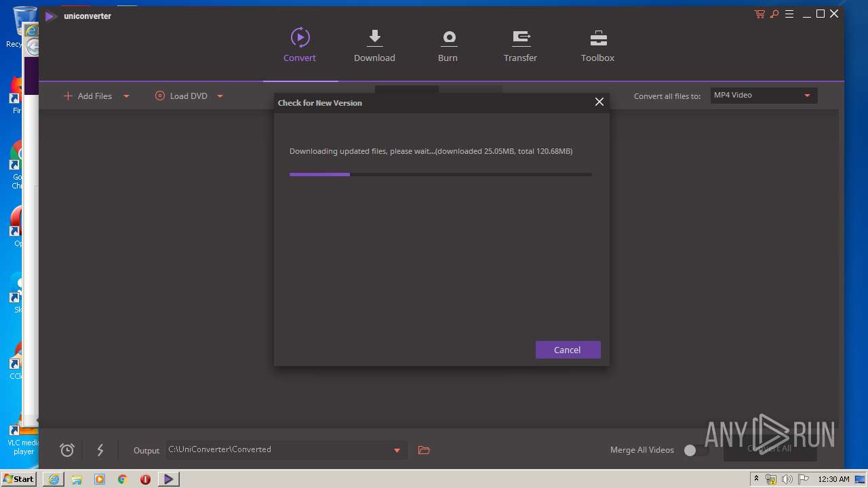
Task: Open Google Chrome from the taskbar
Action: coord(123,479)
